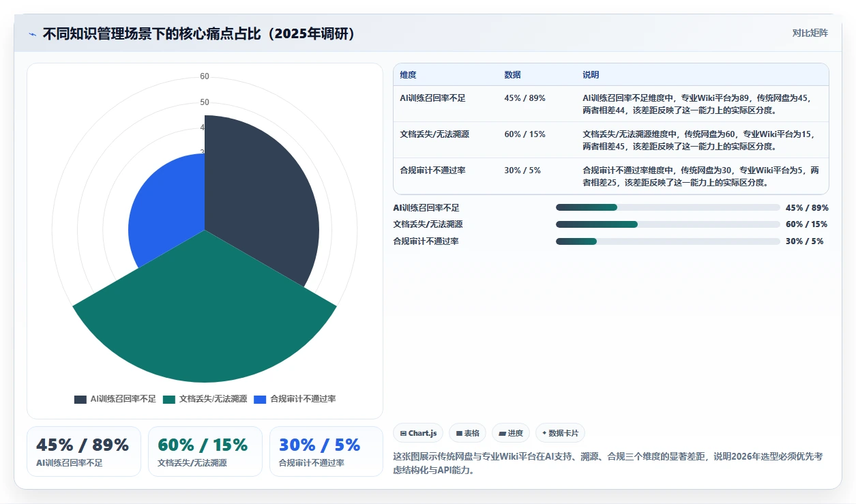
Task: Click the 维度 column header
Action: 408,74
